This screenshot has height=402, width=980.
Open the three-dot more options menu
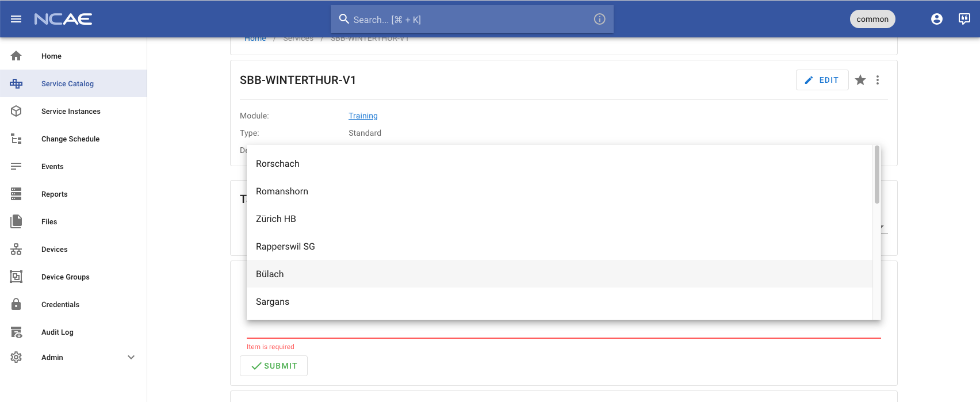coord(878,80)
